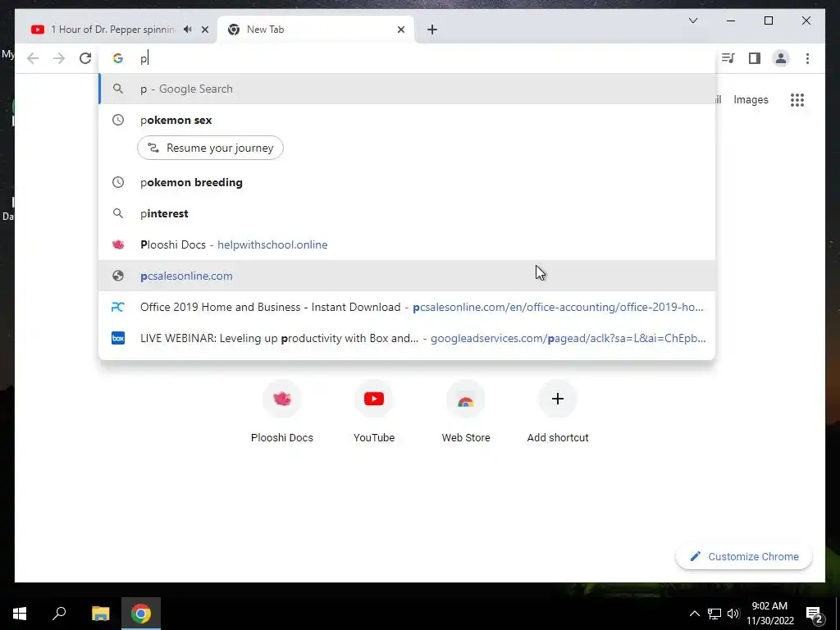Click the taskbar clock and date
The height and width of the screenshot is (630, 840).
769,614
